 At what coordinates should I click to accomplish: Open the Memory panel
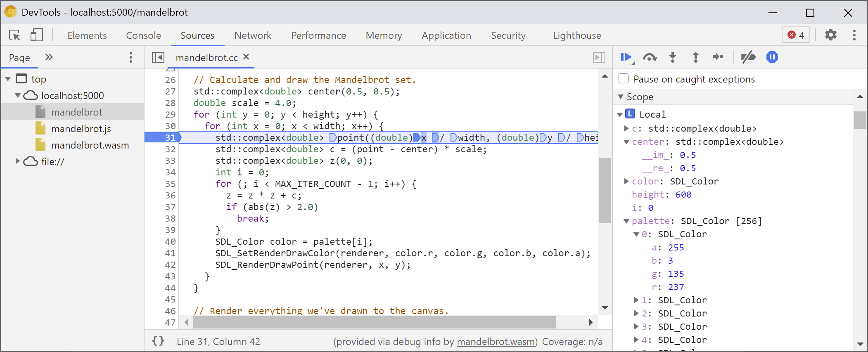click(x=384, y=35)
